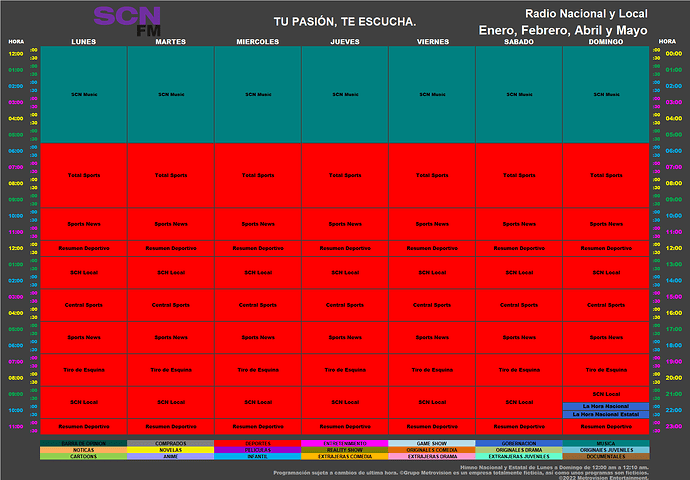Image resolution: width=690 pixels, height=480 pixels.
Task: Click the 00:00 hour label
Action: click(x=674, y=54)
